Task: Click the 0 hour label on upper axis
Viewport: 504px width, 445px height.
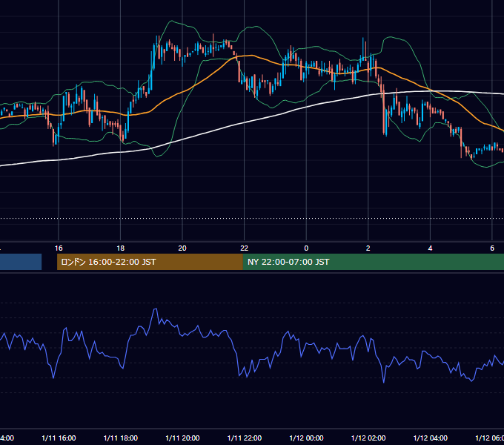Action: pos(306,248)
